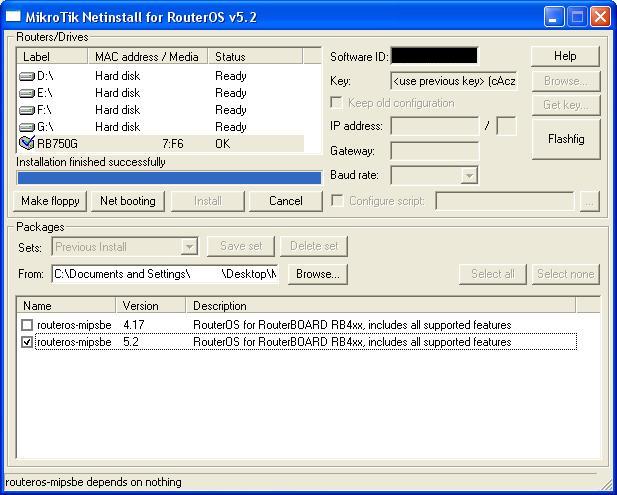Select the routeros-mipsbe 4.17 package name
617x495 pixels.
point(74,325)
